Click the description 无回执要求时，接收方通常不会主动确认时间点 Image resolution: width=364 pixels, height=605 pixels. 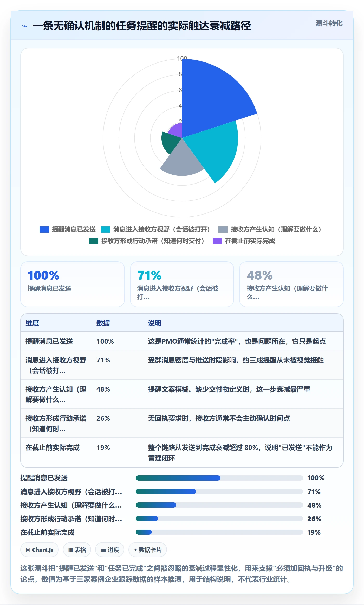coord(219,418)
